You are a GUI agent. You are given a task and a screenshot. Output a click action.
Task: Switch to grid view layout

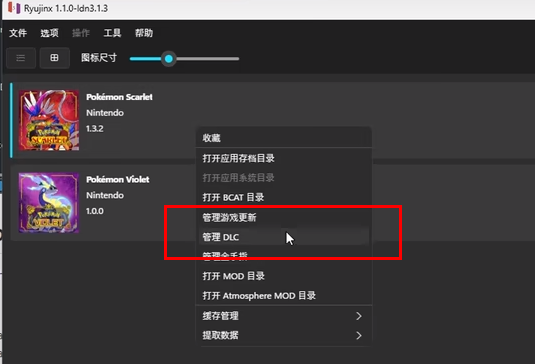[x=55, y=58]
